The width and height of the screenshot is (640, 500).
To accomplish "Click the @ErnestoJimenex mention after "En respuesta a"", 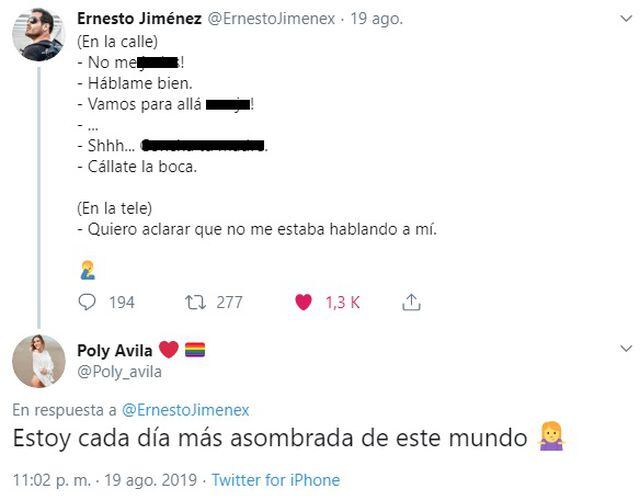I will point(185,409).
